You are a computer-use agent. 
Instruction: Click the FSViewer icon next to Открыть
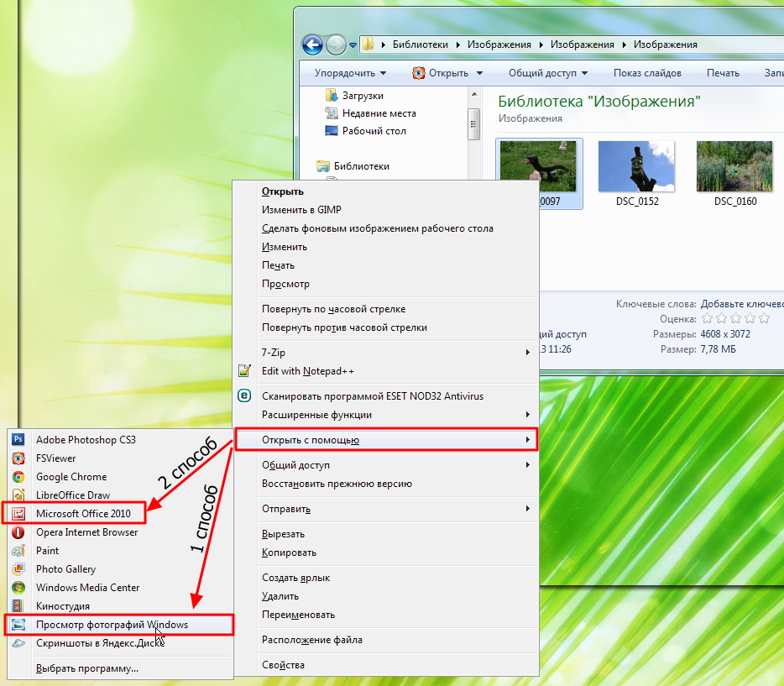(419, 73)
